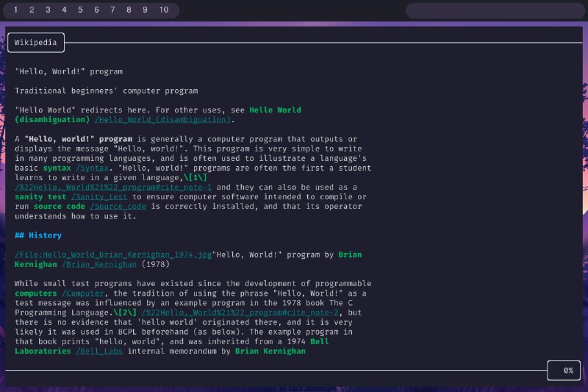Open the /Sanity_test URL link
The height and width of the screenshot is (392, 588).
(x=99, y=196)
